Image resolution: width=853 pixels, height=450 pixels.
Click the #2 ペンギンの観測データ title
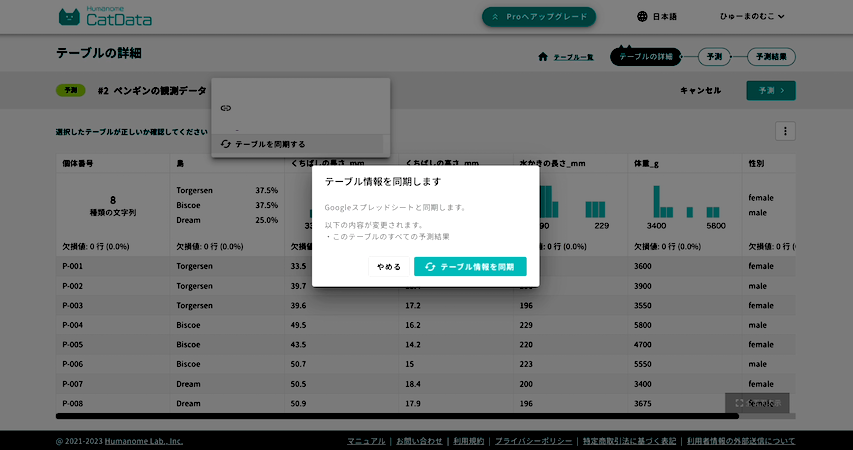(152, 90)
